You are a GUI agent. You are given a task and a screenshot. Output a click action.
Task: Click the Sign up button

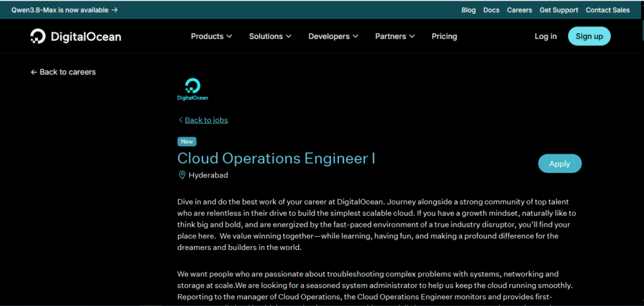tap(589, 36)
